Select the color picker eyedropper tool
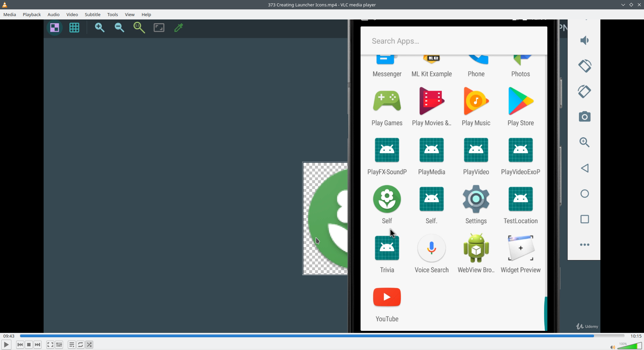Image resolution: width=644 pixels, height=350 pixels. (x=179, y=28)
